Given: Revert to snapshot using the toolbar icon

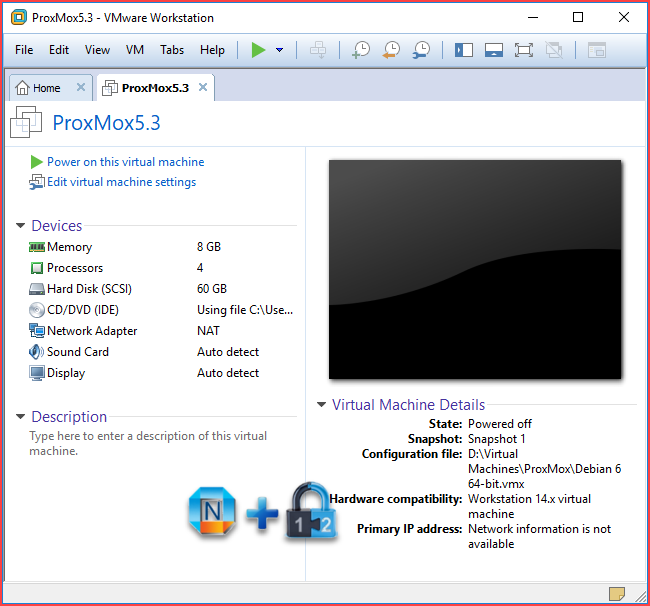Looking at the screenshot, I should point(391,50).
